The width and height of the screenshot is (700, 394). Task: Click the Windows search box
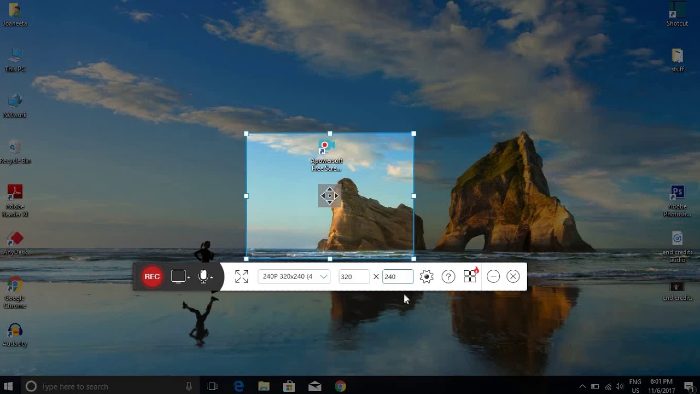[109, 386]
